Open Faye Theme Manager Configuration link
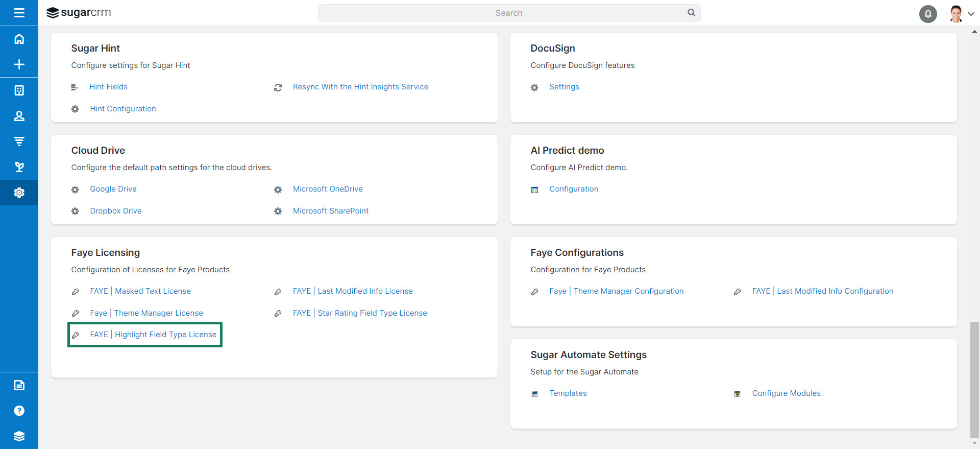 coord(617,291)
